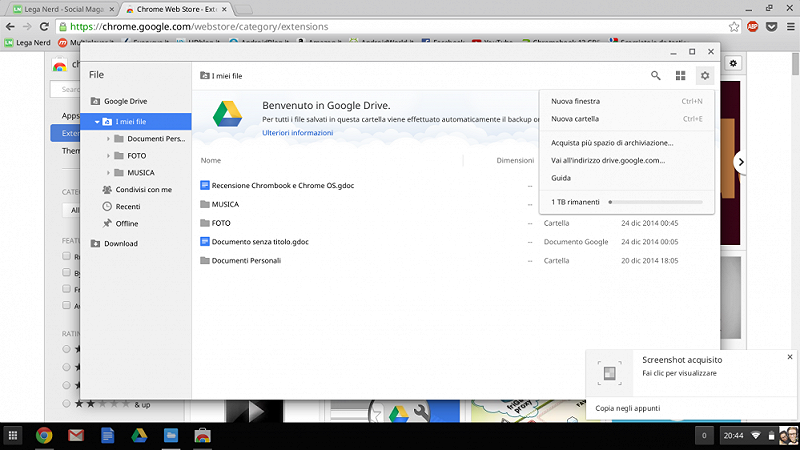Switch Files app to grid view

coord(680,76)
